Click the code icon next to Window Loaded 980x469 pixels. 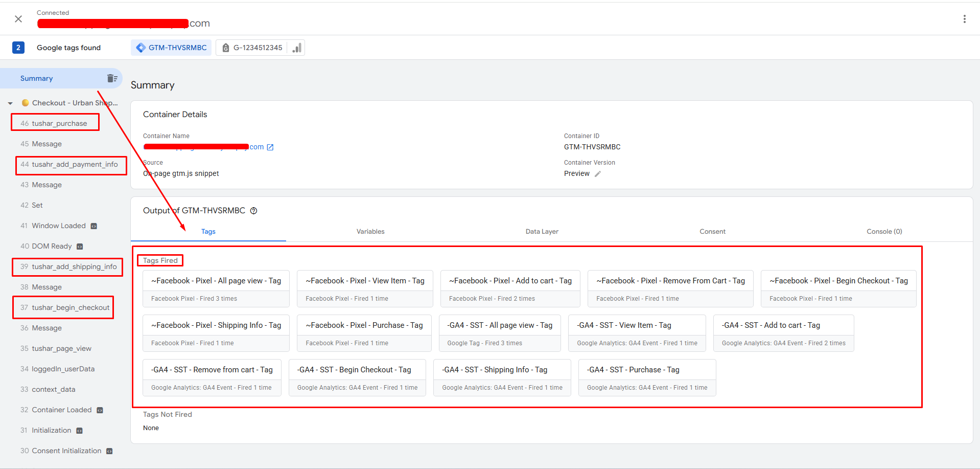pos(94,226)
